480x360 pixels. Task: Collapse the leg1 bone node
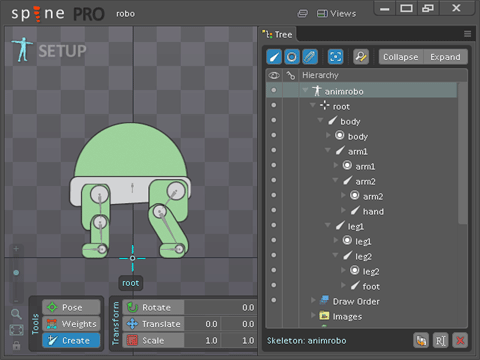pyautogui.click(x=328, y=225)
